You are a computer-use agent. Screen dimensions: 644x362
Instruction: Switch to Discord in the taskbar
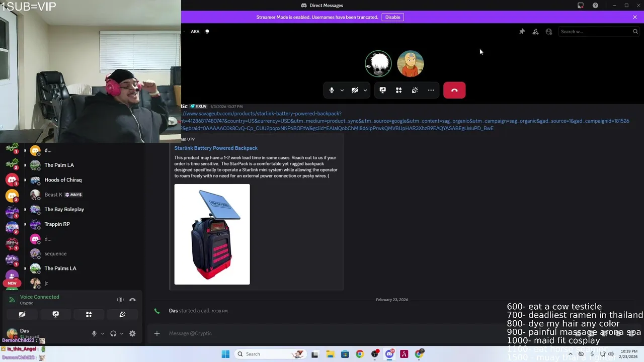point(389,354)
